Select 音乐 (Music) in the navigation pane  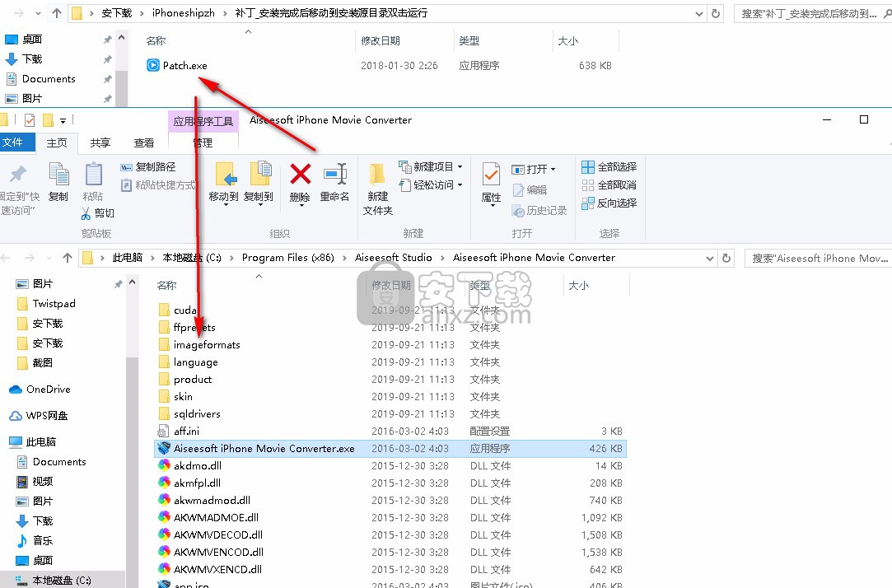pyautogui.click(x=42, y=541)
